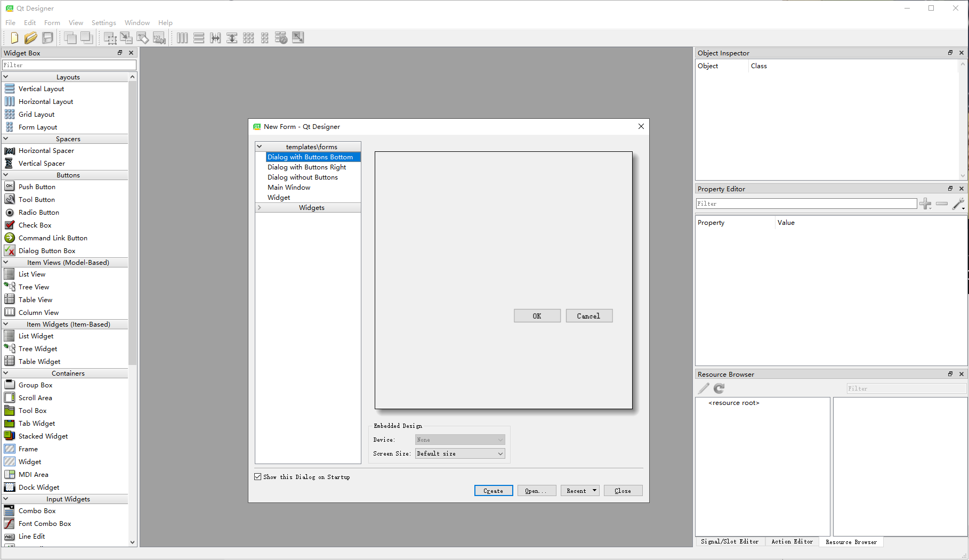Open the Edit menu
This screenshot has width=969, height=560.
click(30, 22)
